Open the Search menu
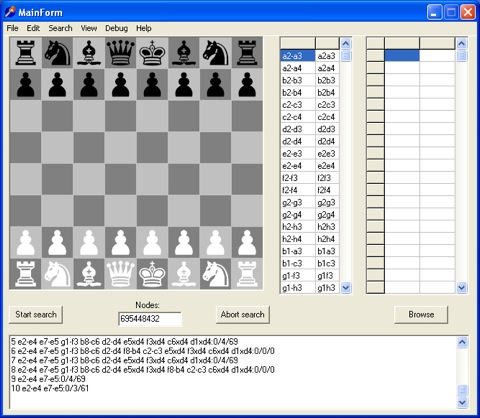 (x=60, y=28)
